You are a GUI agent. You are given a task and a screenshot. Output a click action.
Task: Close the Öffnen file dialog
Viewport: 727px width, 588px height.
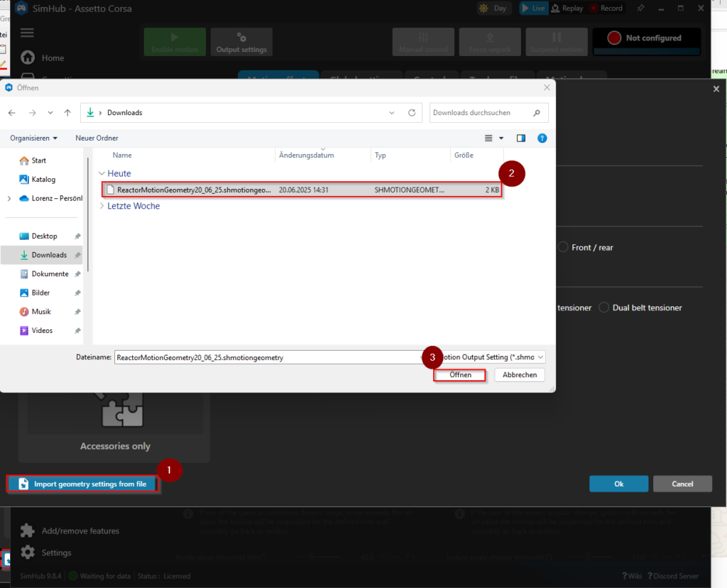[547, 87]
